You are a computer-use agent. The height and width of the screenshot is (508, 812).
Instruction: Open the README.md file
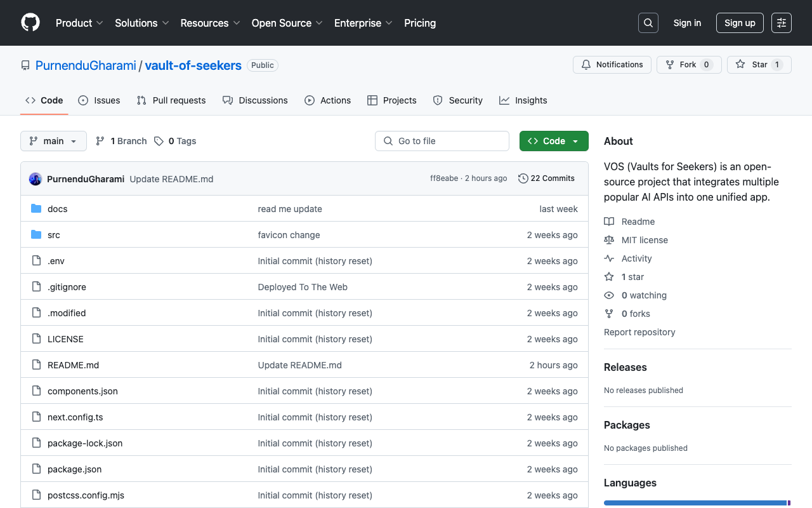[x=73, y=364]
